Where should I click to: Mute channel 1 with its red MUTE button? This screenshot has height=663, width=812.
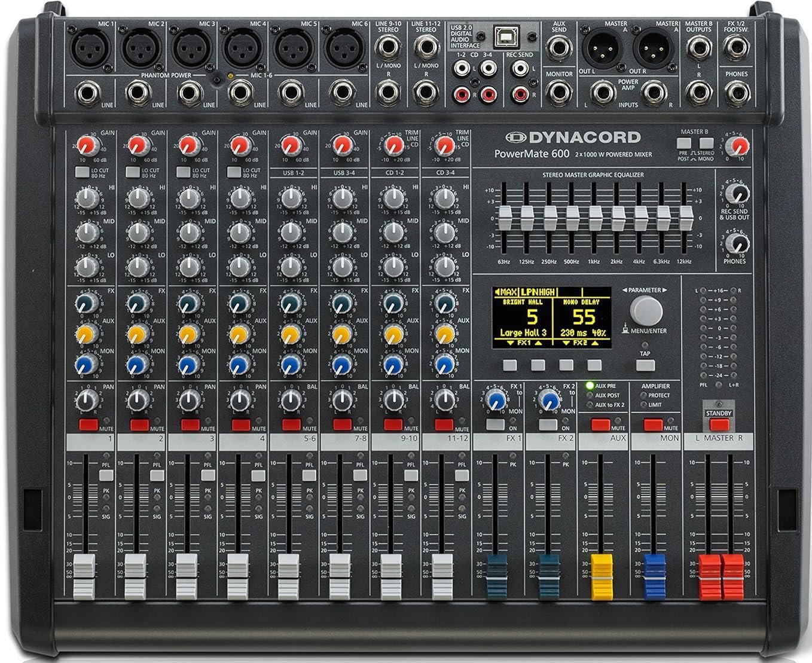click(x=88, y=424)
